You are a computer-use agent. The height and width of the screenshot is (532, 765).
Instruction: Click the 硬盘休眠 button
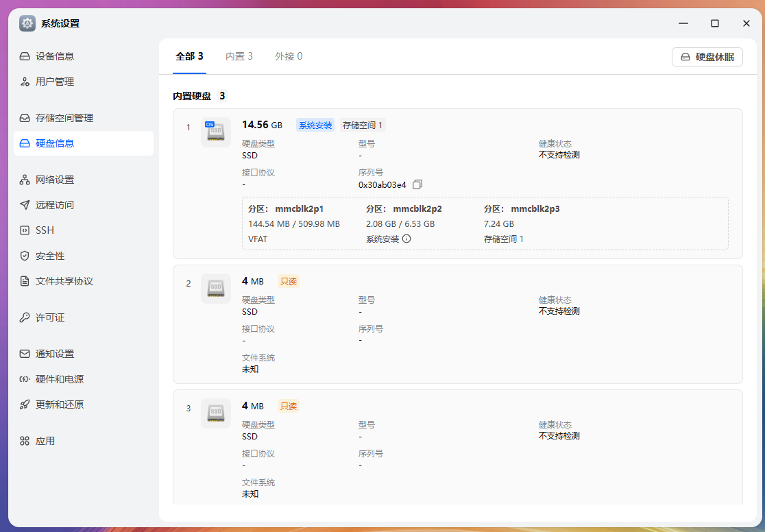(x=707, y=57)
